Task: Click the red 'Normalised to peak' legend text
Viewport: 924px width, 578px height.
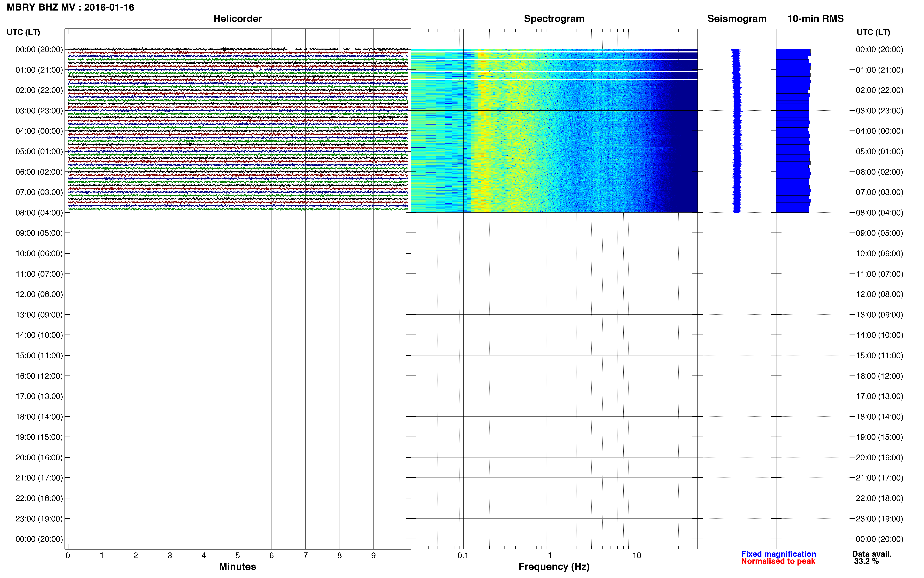Action: [x=778, y=561]
